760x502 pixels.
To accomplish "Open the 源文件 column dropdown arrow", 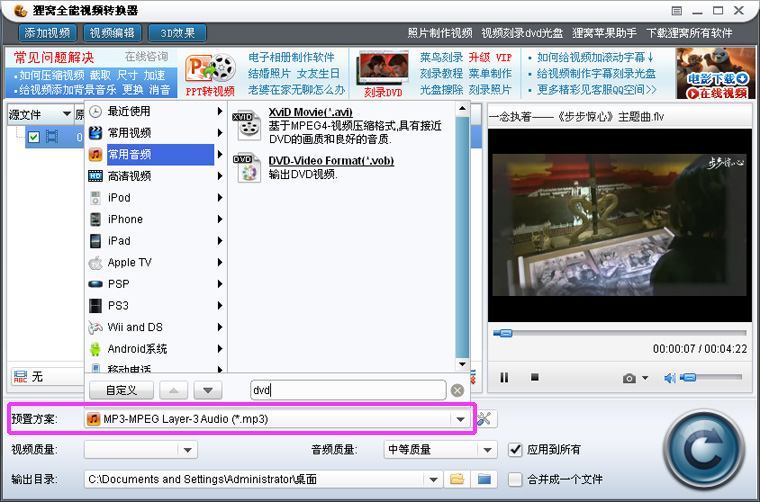I will click(x=67, y=114).
